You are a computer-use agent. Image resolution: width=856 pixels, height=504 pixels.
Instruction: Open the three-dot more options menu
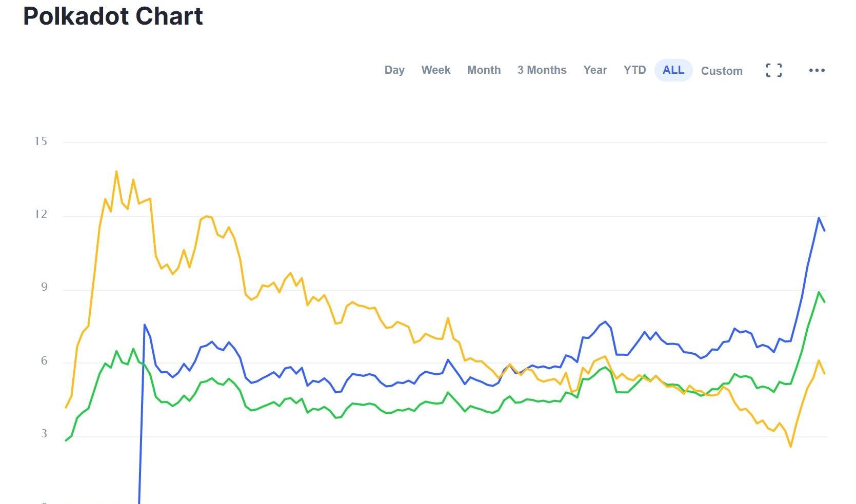click(817, 70)
